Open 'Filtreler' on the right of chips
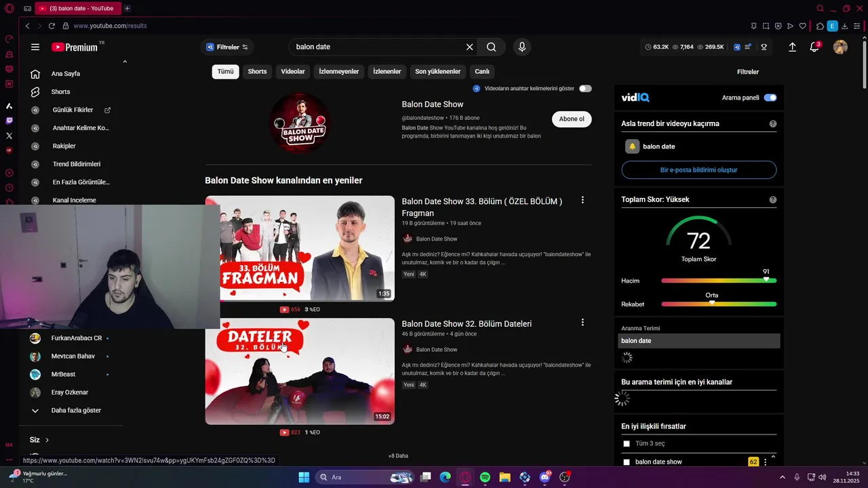Image resolution: width=868 pixels, height=488 pixels. pyautogui.click(x=748, y=72)
